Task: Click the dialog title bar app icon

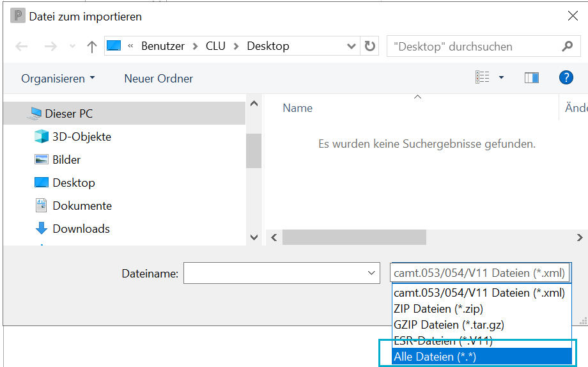Action: pos(18,16)
